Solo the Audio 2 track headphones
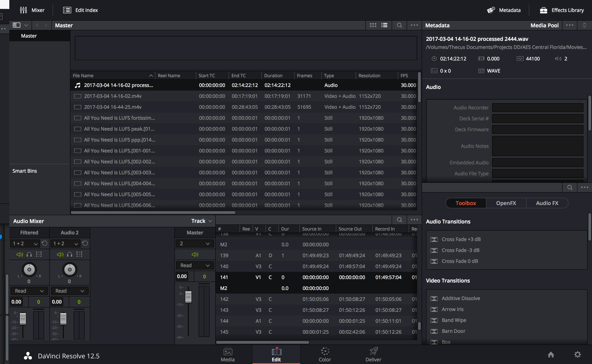This screenshot has width=592, height=364. pyautogui.click(x=70, y=254)
